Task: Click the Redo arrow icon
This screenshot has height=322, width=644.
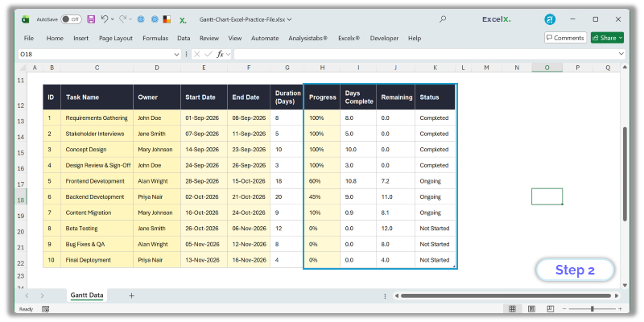Action: [x=123, y=19]
